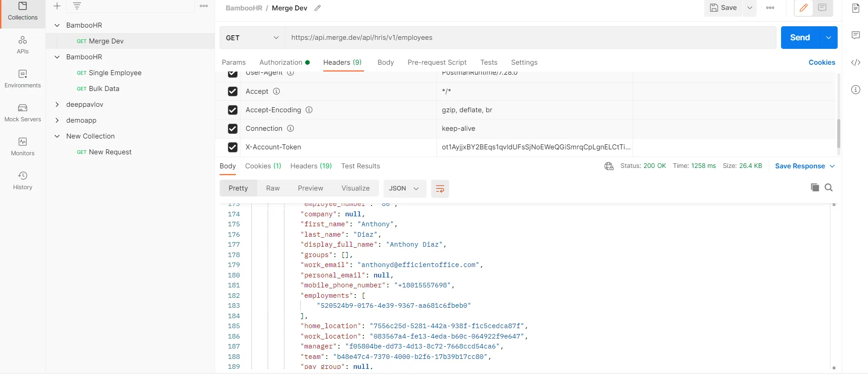868x377 pixels.
Task: Show info for Accept-Encoding header
Action: tap(309, 110)
